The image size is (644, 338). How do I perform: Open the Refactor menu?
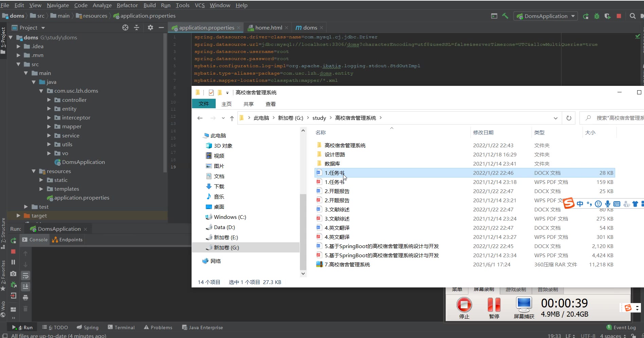[127, 5]
